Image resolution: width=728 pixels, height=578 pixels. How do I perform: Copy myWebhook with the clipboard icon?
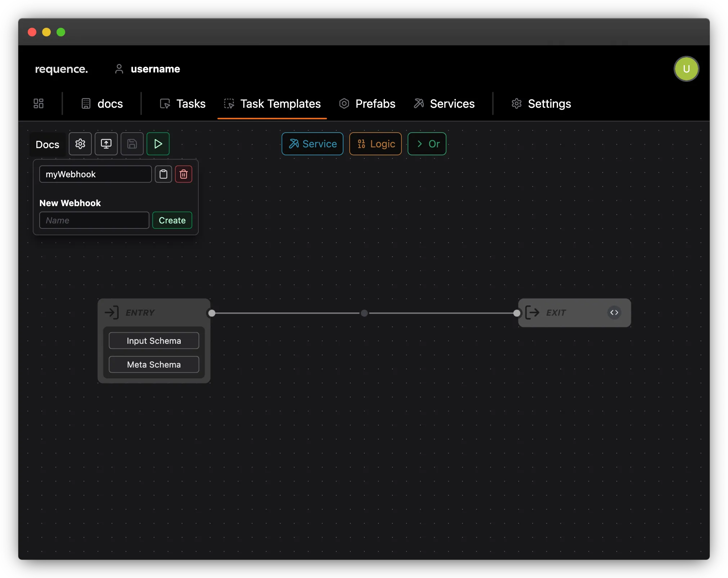[163, 174]
